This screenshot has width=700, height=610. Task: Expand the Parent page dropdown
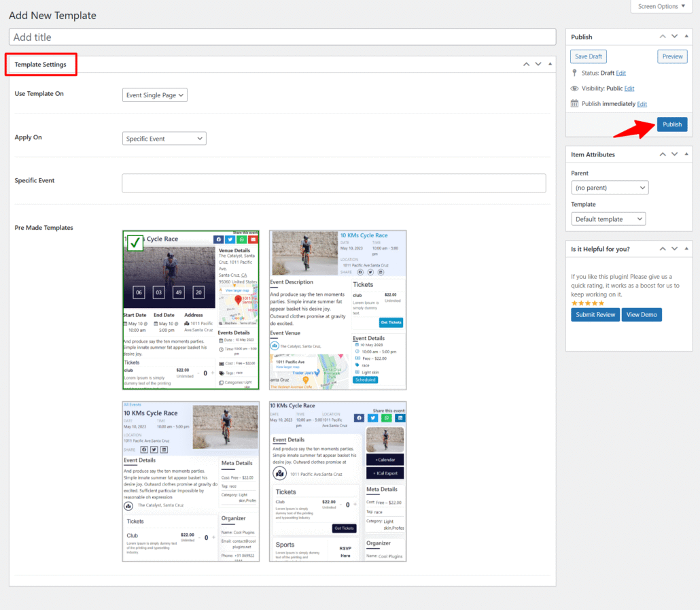pyautogui.click(x=610, y=188)
